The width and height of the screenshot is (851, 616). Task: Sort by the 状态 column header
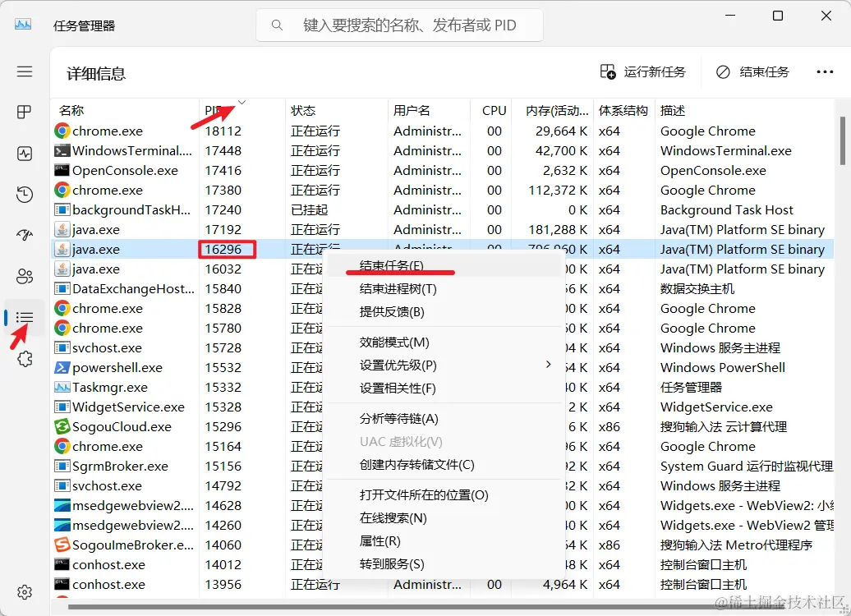click(x=337, y=111)
